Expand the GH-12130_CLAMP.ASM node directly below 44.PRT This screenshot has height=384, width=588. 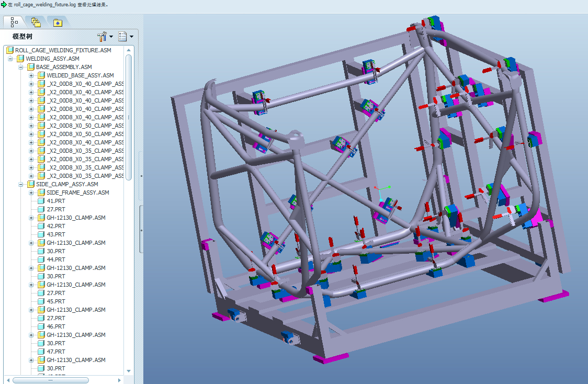pyautogui.click(x=31, y=268)
